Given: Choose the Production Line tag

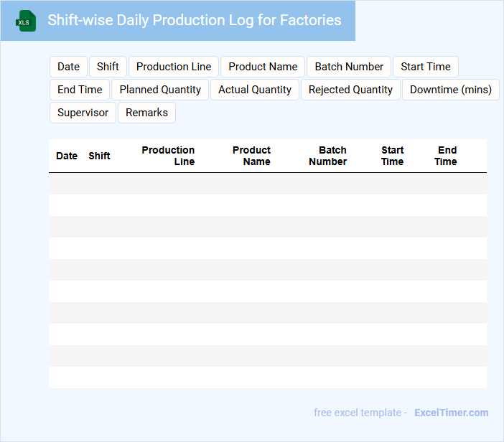Looking at the screenshot, I should point(174,67).
